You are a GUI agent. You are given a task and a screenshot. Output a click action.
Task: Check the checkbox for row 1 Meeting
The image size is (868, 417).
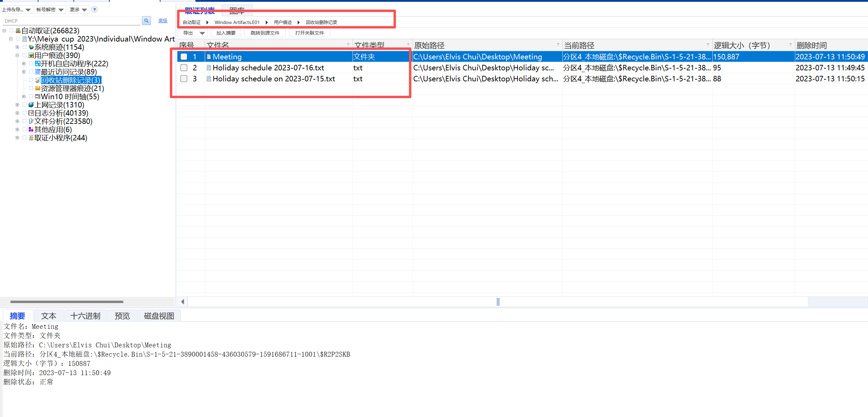click(x=184, y=57)
